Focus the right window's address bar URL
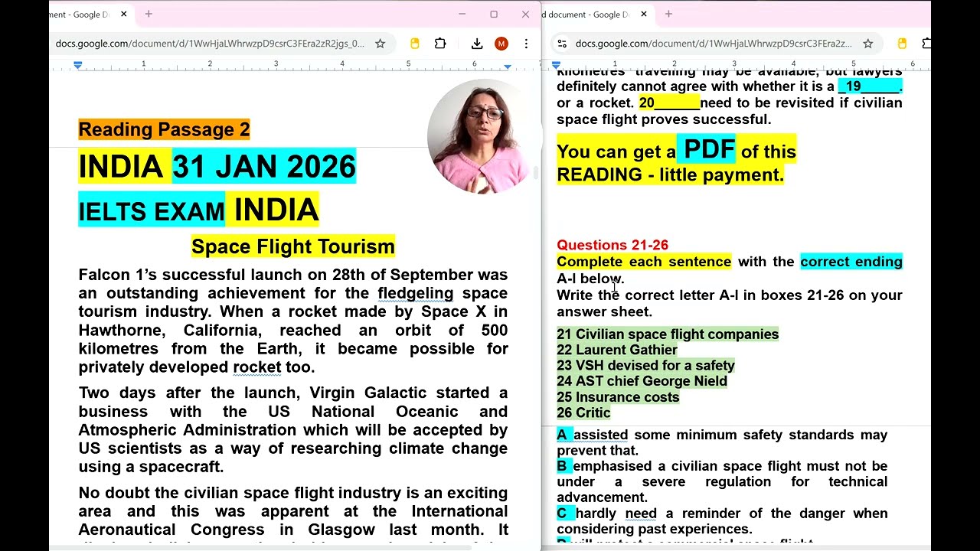This screenshot has height=551, width=980. click(x=714, y=44)
